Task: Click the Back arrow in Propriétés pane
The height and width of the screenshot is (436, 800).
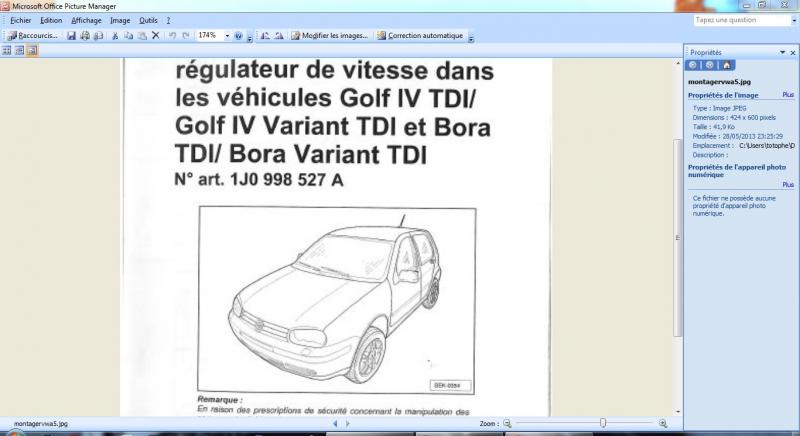Action: tap(693, 65)
